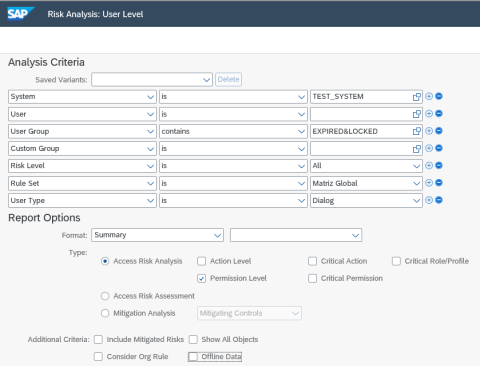
Task: Check Critical Role/Profile
Action: pyautogui.click(x=396, y=261)
